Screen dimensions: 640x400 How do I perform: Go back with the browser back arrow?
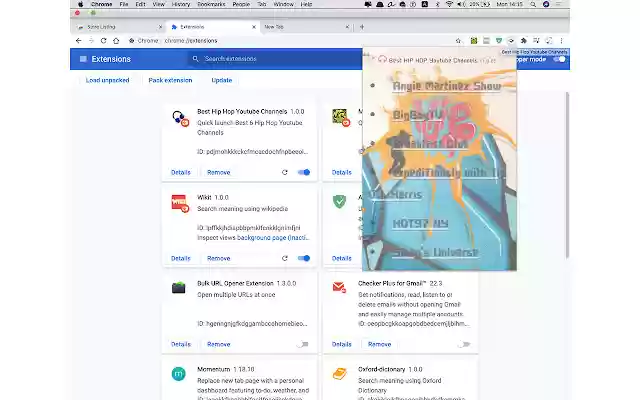tap(78, 41)
